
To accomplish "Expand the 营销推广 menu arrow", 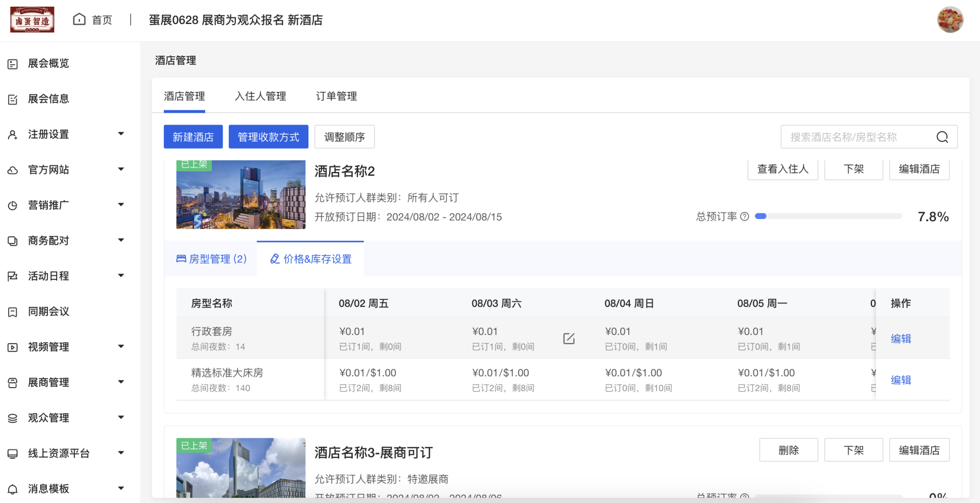I will point(121,205).
